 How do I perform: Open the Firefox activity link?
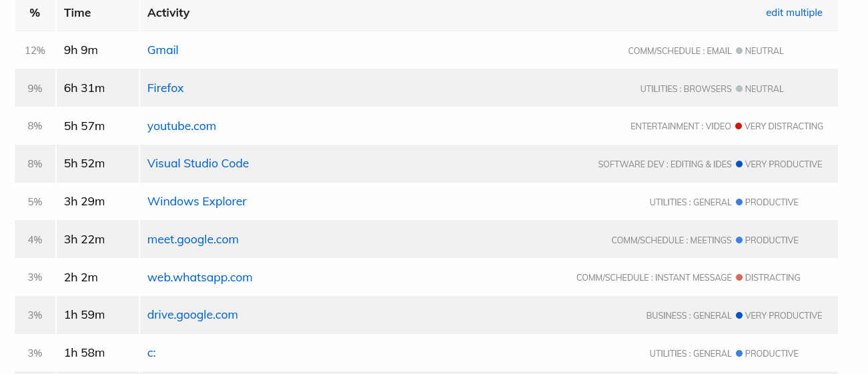pyautogui.click(x=165, y=88)
